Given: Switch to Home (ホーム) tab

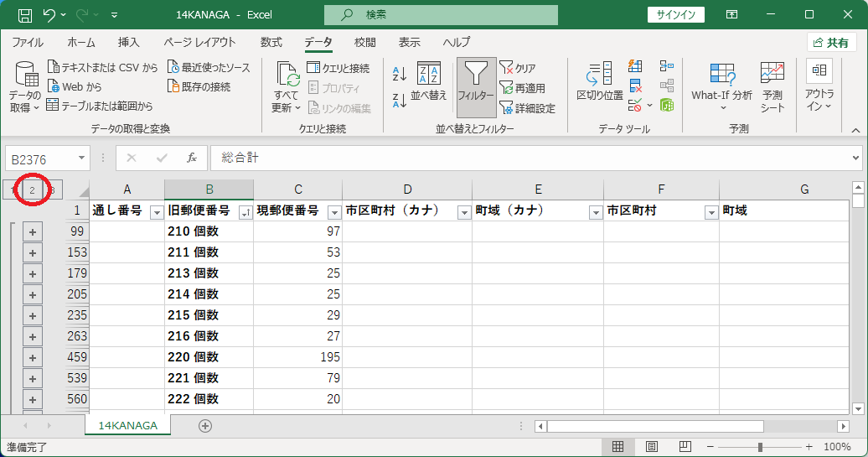Looking at the screenshot, I should tap(80, 43).
